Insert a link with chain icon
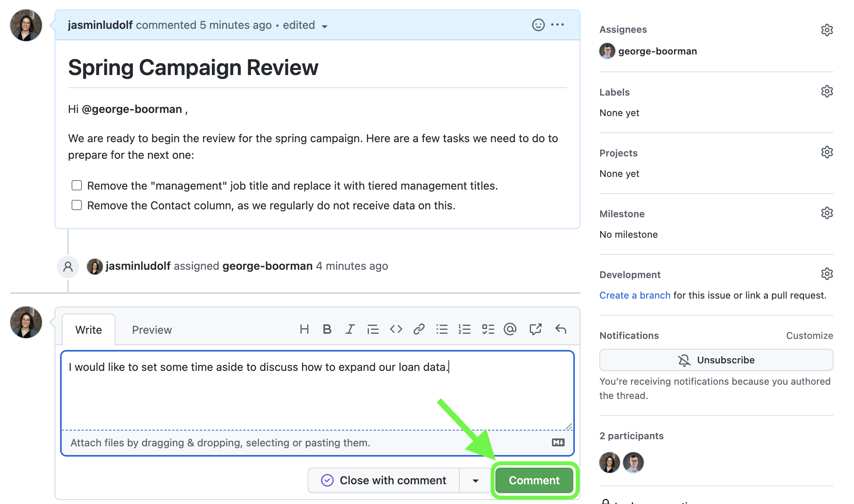This screenshot has width=854, height=504. [419, 329]
